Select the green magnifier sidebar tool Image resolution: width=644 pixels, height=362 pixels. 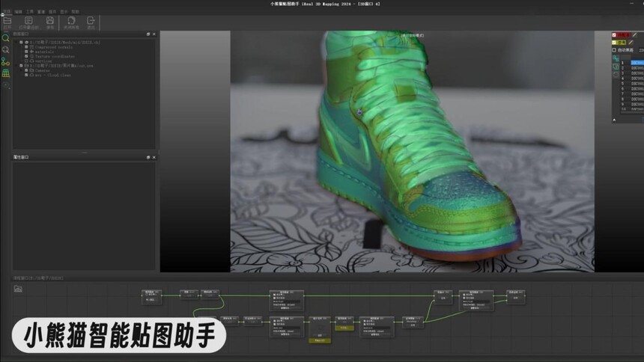click(x=5, y=38)
